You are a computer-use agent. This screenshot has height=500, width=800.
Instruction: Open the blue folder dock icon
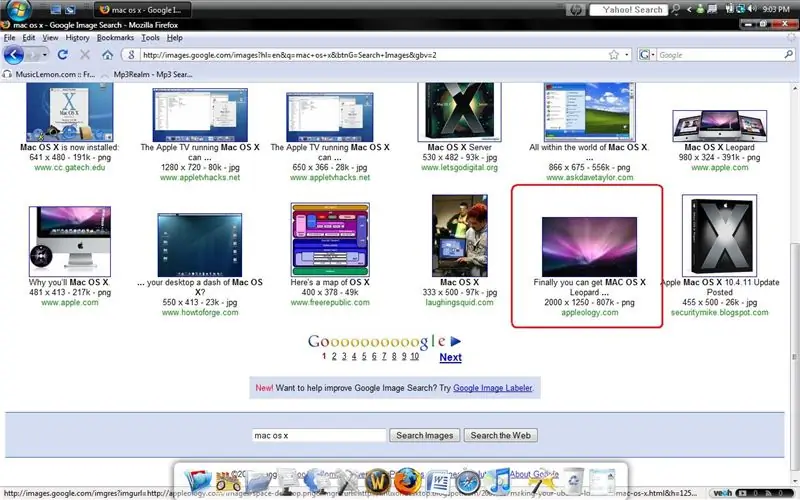(x=258, y=483)
